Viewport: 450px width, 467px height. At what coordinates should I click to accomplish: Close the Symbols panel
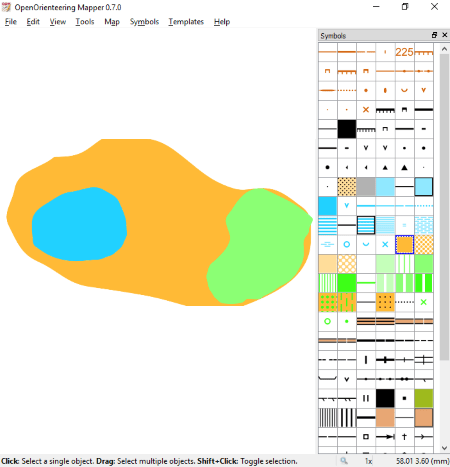pos(445,35)
